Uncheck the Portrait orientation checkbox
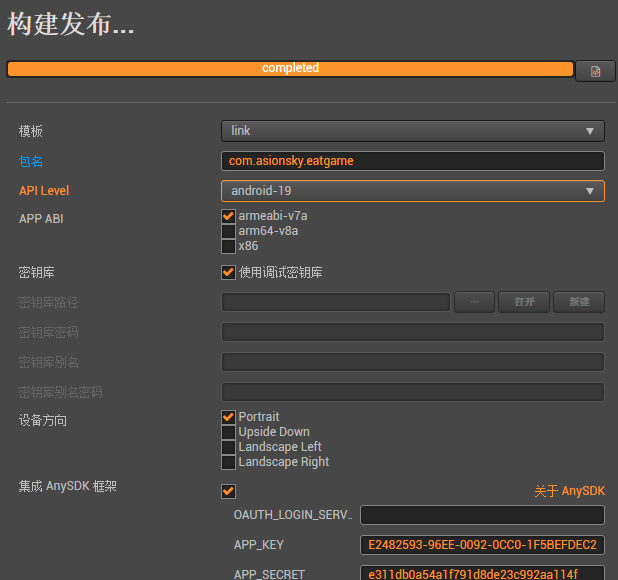Image resolution: width=618 pixels, height=580 pixels. [x=228, y=417]
